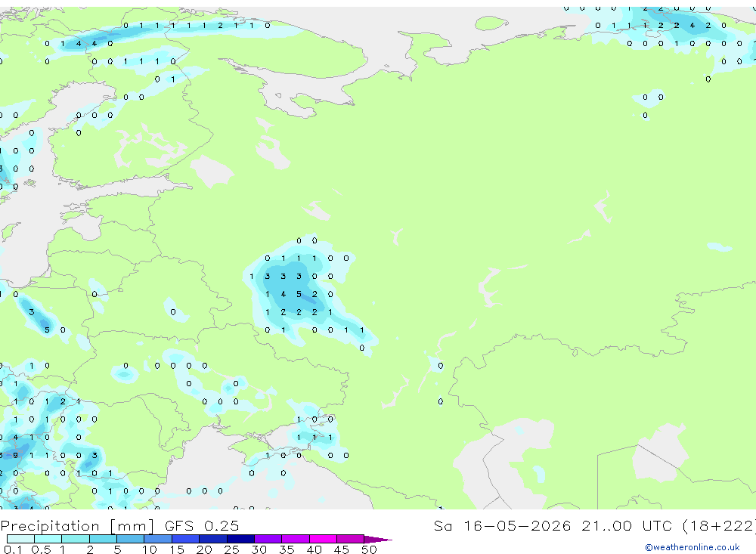
Task: Click the 'Precipitation [mm]' title text
Action: point(77,525)
